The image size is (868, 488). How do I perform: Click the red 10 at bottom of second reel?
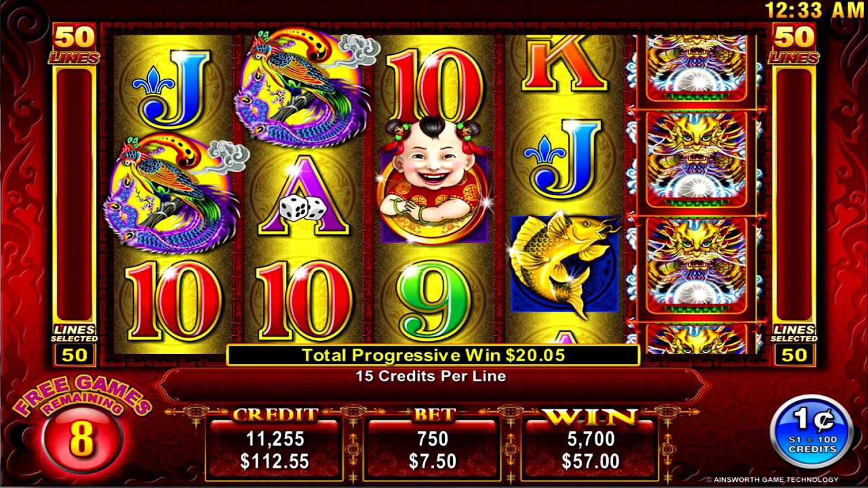(x=304, y=300)
